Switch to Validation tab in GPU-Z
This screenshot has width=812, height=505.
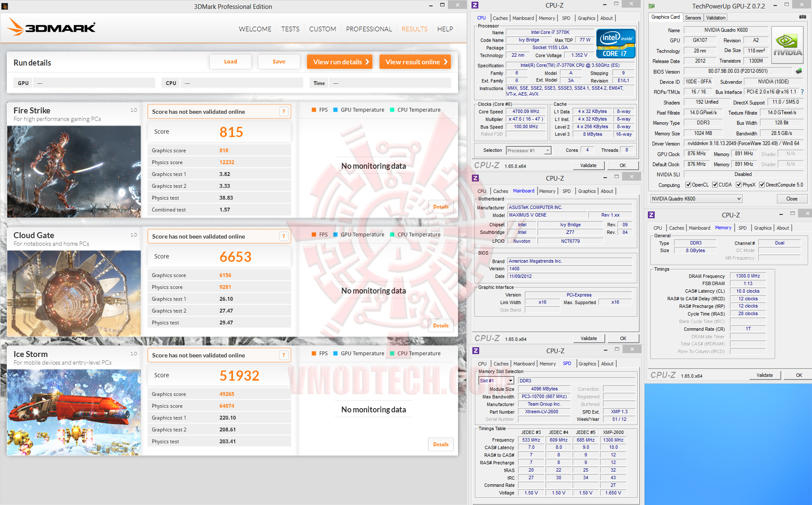[716, 18]
